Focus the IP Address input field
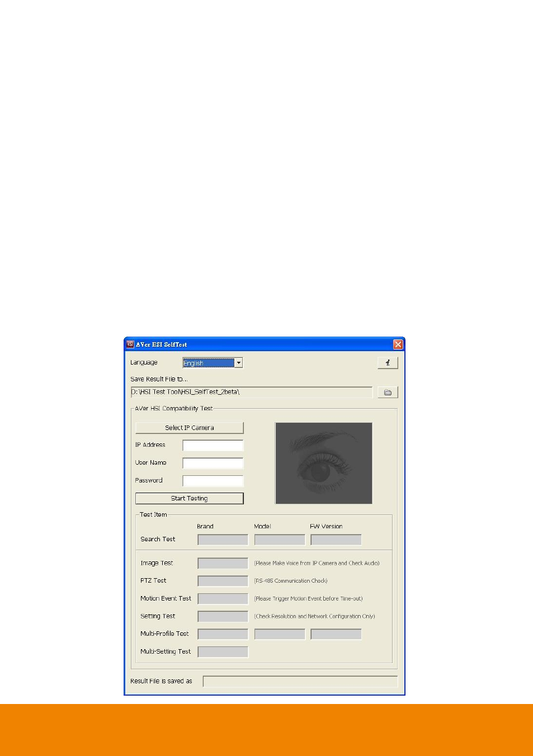The image size is (533, 756). [x=213, y=445]
